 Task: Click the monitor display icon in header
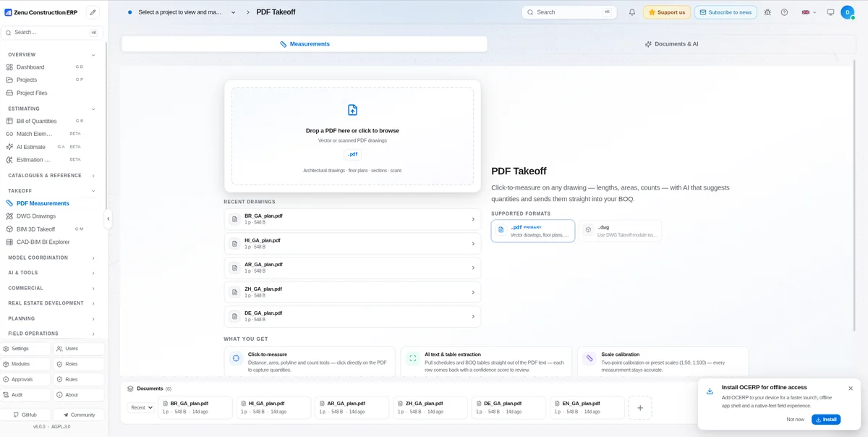[830, 12]
